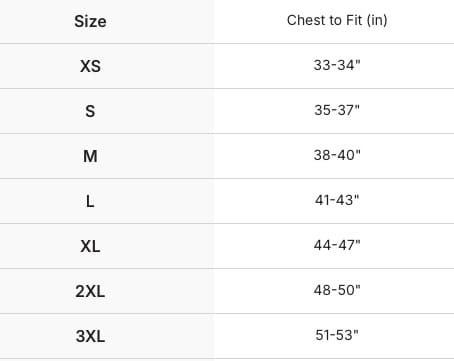This screenshot has height=361, width=454.
Task: Select the 3XL size cell
Action: [90, 336]
